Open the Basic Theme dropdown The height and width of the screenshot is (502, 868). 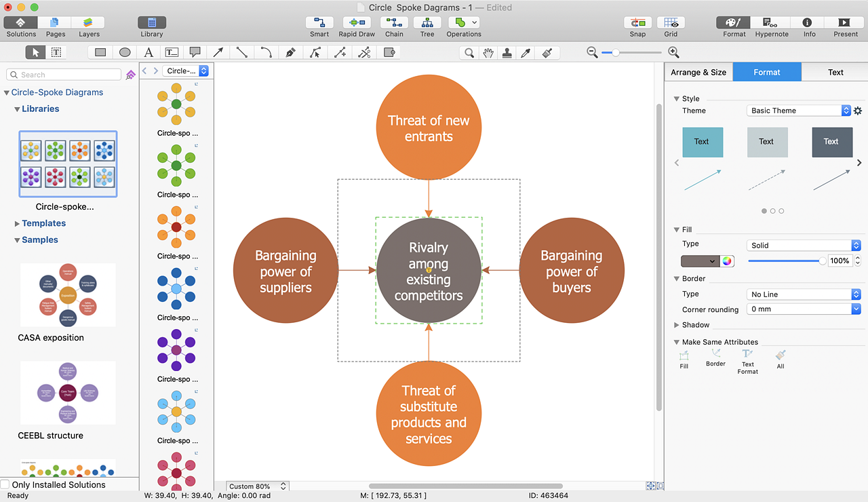798,111
